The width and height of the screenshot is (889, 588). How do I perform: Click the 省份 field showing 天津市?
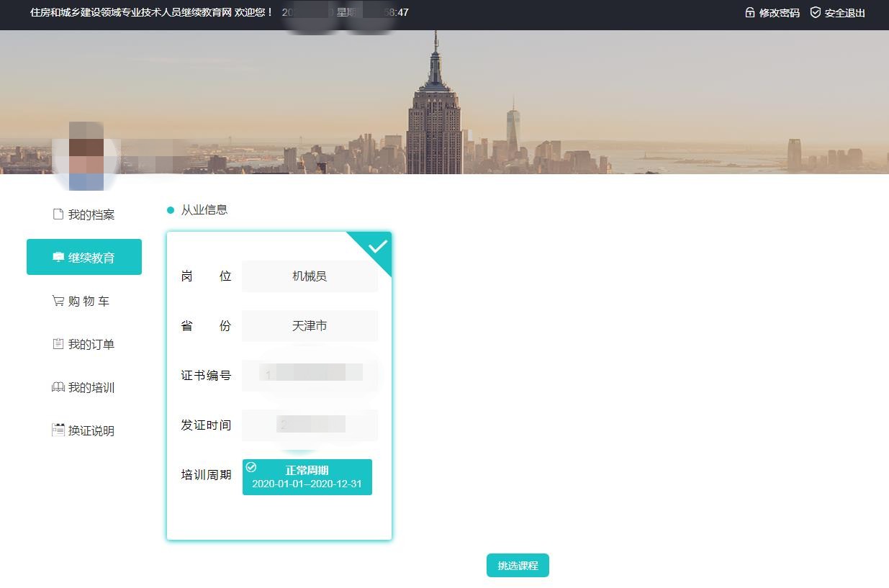click(x=310, y=326)
